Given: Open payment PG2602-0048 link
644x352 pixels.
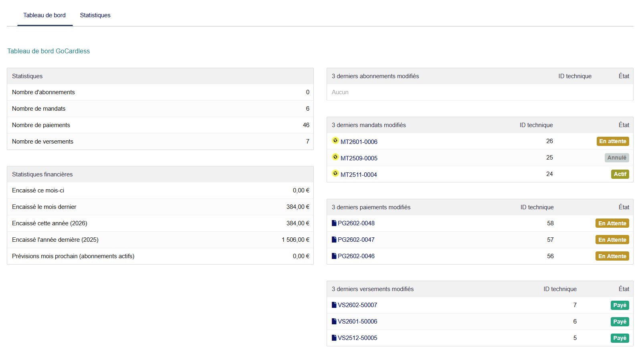Looking at the screenshot, I should pyautogui.click(x=356, y=223).
